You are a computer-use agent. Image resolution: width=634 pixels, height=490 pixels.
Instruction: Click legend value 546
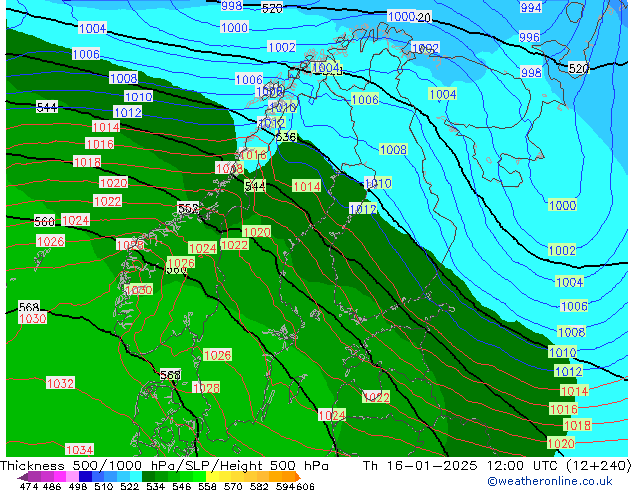coord(181,486)
